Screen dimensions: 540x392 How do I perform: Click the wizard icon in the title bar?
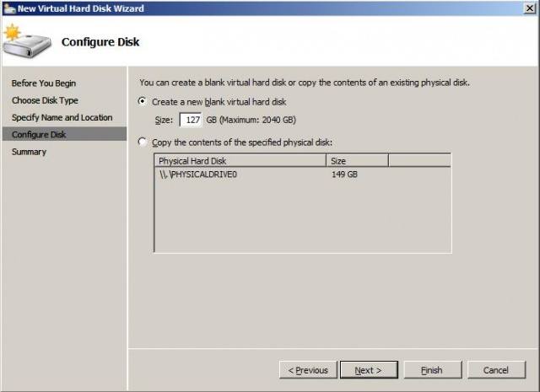pyautogui.click(x=8, y=8)
